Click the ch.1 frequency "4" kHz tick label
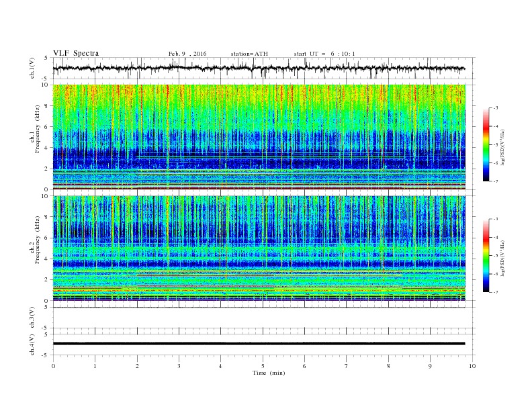532x411 pixels. 46,148
